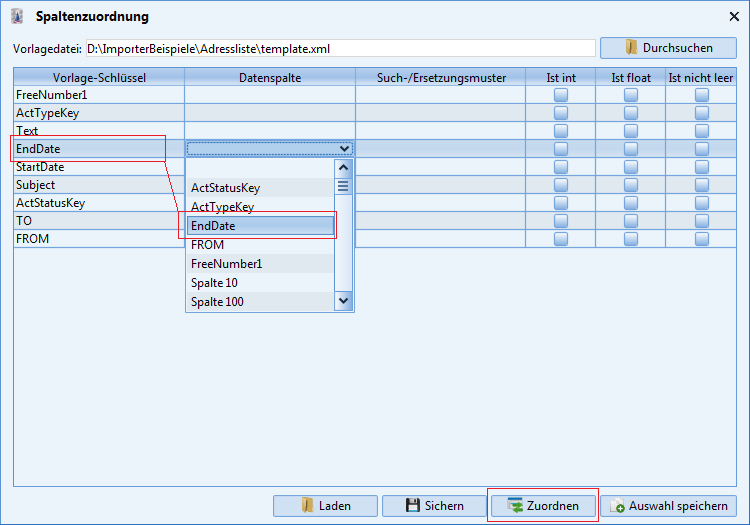Toggle 'Ist float' checkbox for ActTypeKey row

click(631, 113)
